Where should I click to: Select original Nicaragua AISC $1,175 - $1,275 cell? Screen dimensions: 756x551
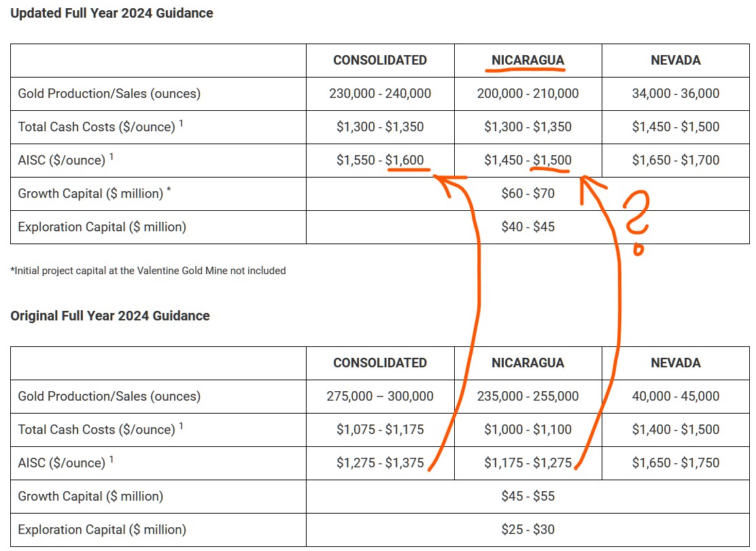(528, 463)
